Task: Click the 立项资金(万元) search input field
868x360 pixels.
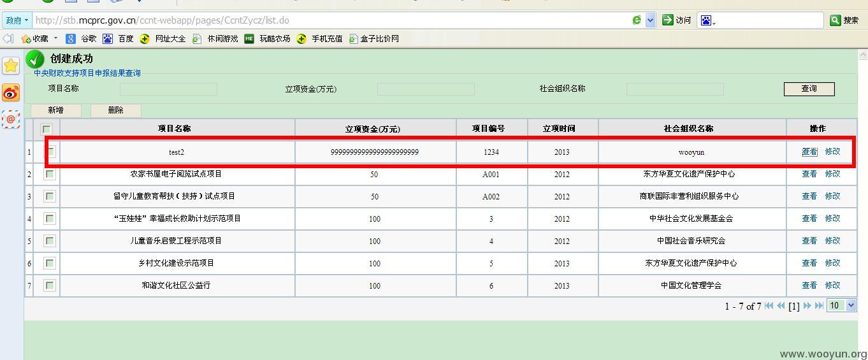Action: pyautogui.click(x=426, y=89)
